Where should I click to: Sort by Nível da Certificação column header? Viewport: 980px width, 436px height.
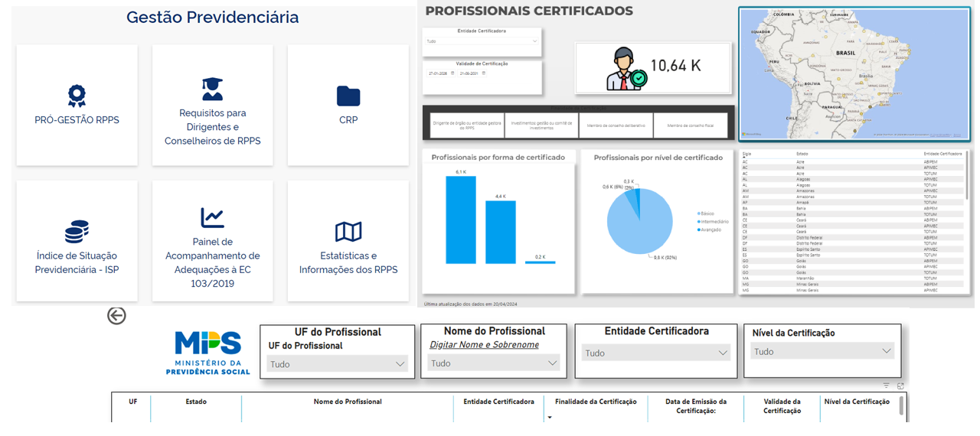[857, 402]
